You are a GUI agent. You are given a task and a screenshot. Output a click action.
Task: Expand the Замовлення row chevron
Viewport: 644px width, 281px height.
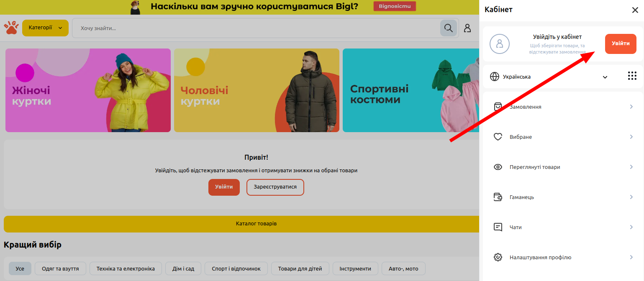point(631,107)
